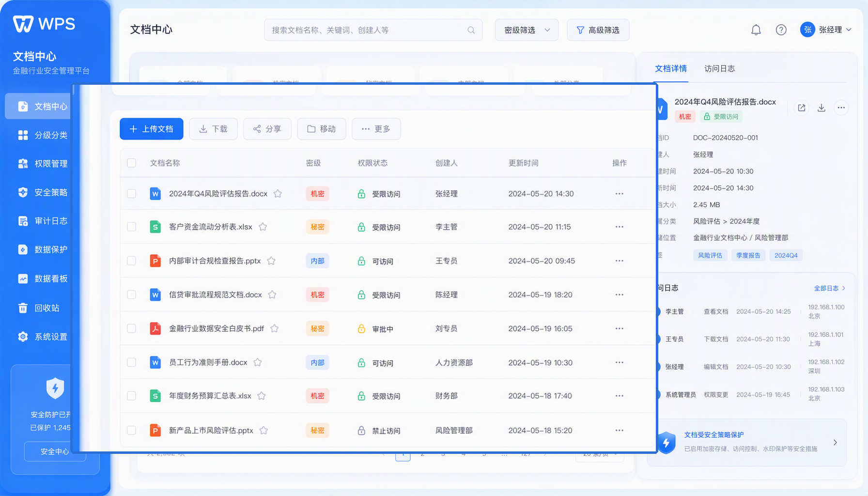Viewport: 868px width, 496px height.
Task: Click the document search input field
Action: (373, 30)
